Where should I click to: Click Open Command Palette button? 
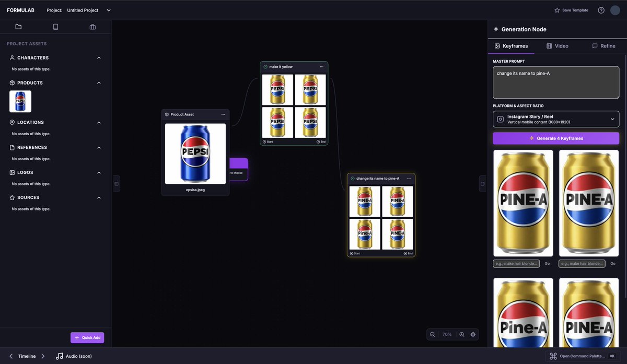(582, 356)
